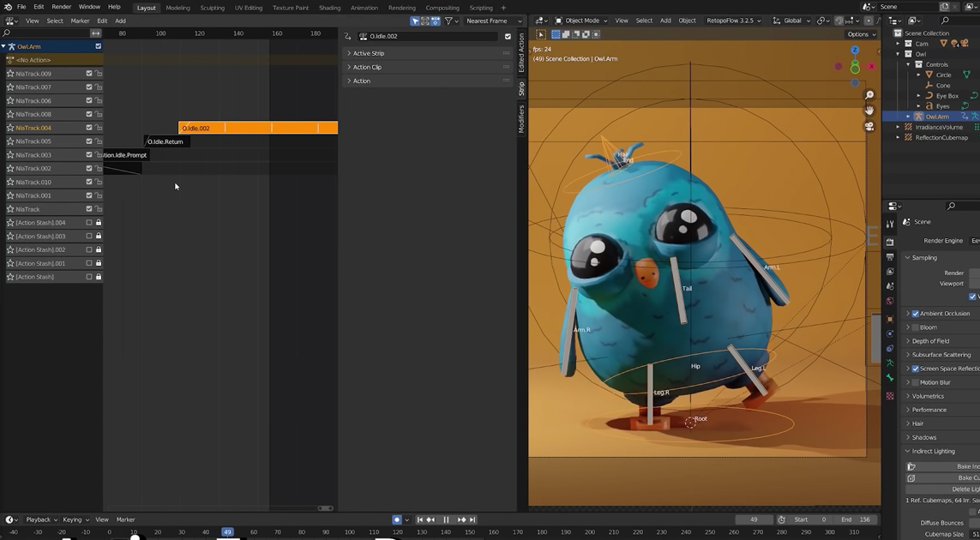Pause the animation playback

(446, 519)
